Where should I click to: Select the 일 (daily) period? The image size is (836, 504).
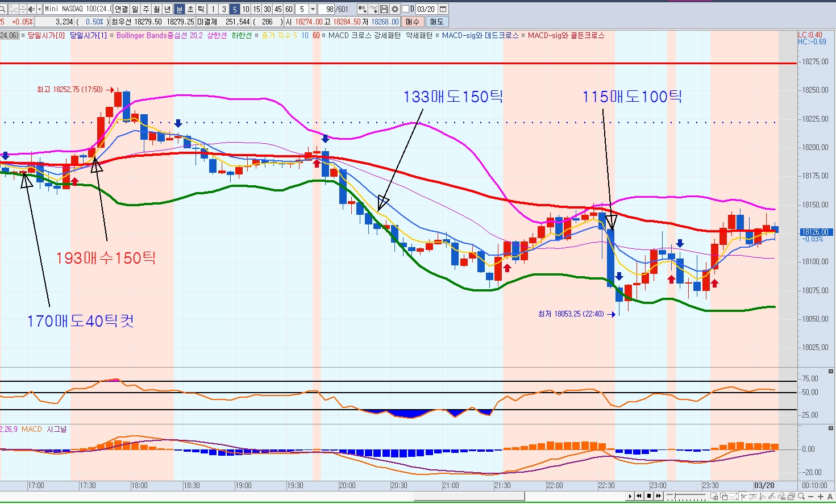coord(135,9)
